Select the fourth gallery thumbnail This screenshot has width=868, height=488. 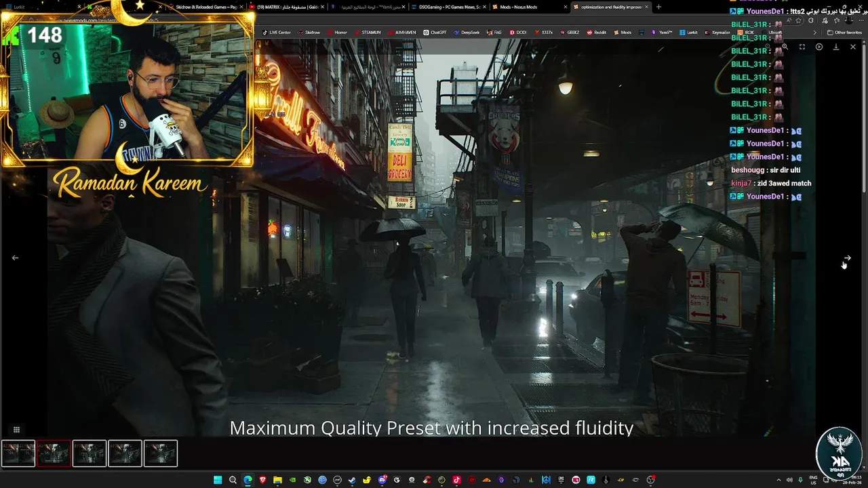(125, 453)
